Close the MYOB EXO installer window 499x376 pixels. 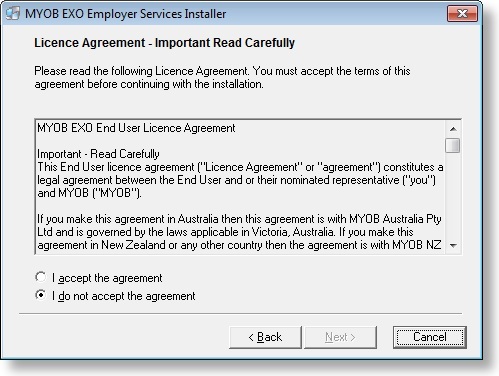462,13
